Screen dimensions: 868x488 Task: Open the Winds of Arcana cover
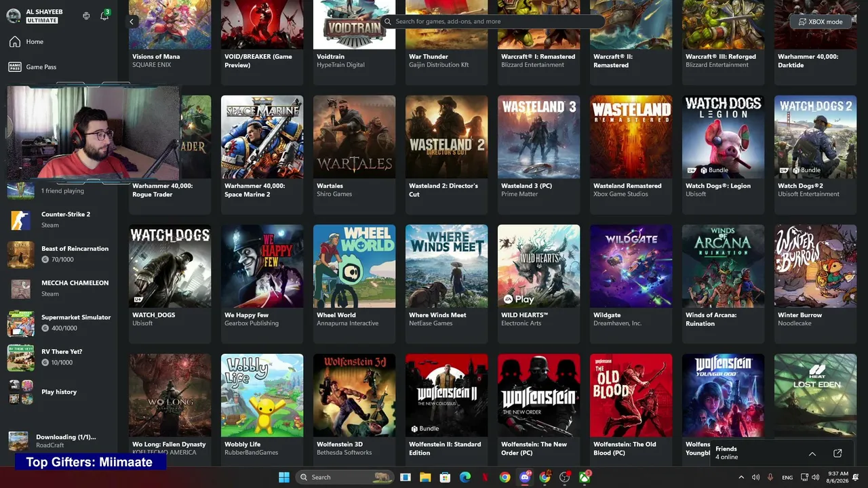(723, 266)
